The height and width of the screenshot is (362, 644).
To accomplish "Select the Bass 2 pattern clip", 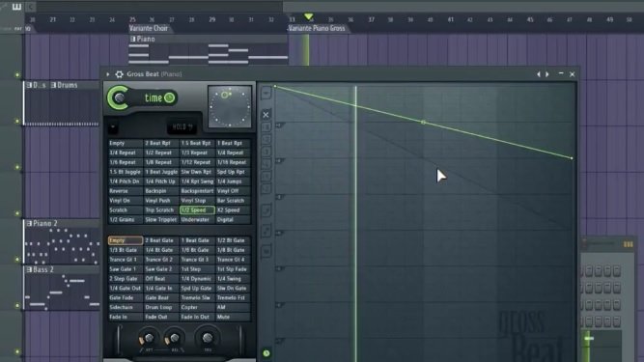I will 62,288.
